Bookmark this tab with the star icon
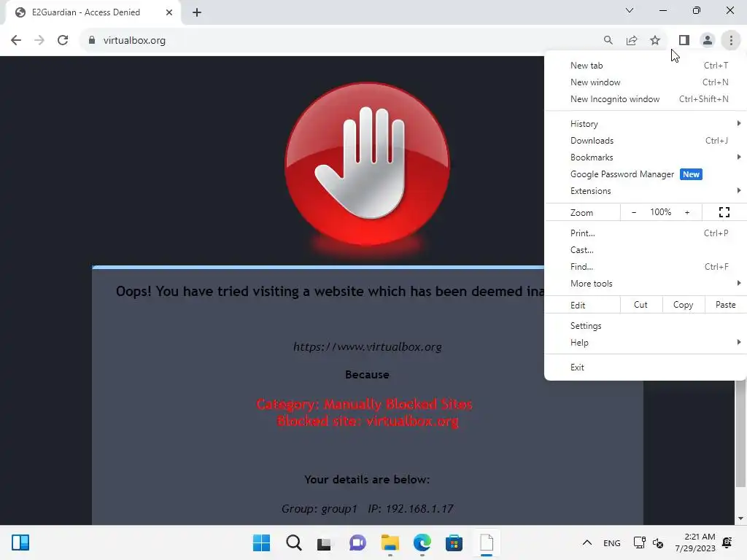Screen dimensions: 747x560 click(655, 41)
